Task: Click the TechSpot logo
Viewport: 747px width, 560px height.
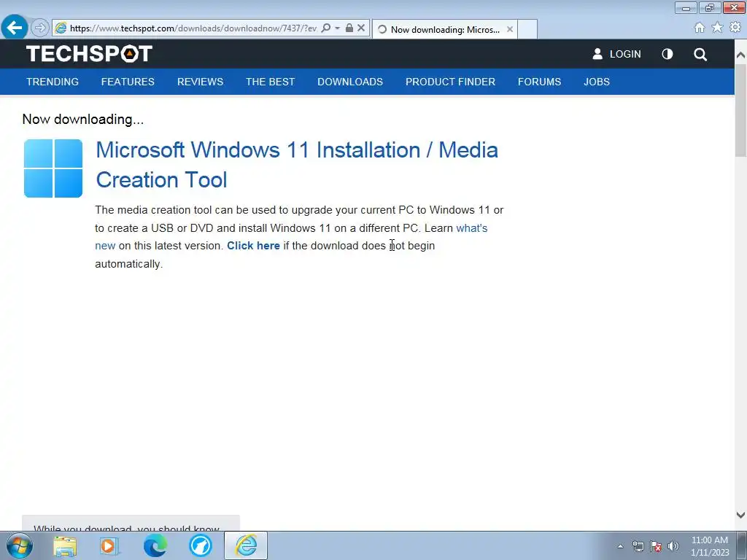Action: [x=89, y=53]
